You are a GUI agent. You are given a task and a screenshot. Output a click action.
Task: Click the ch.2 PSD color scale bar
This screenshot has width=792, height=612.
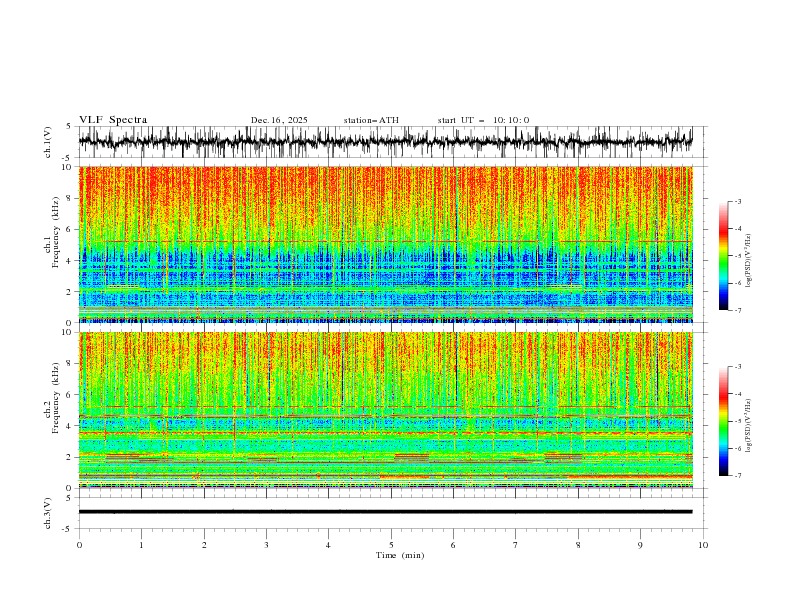point(723,421)
